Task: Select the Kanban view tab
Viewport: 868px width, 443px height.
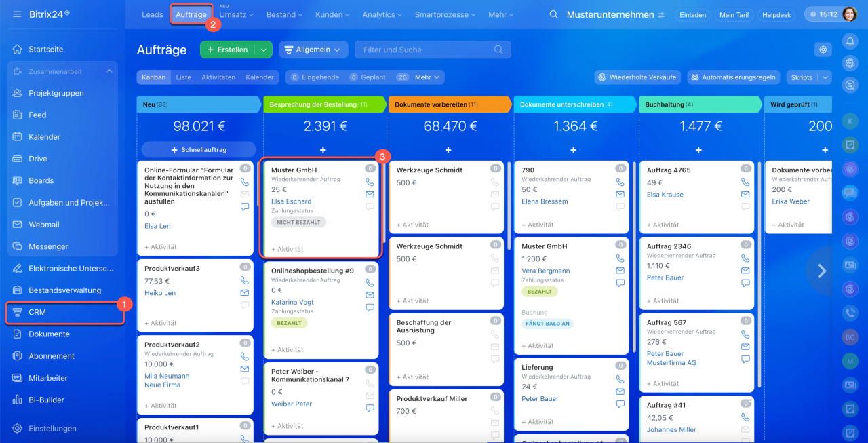Action: pos(154,77)
